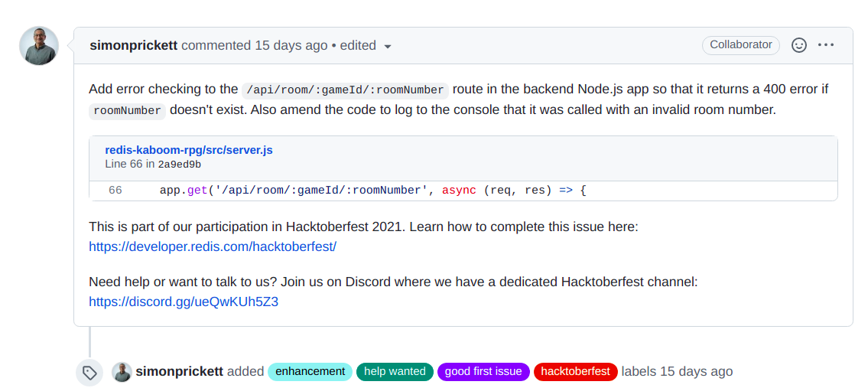Select the good first issue label
Image resolution: width=868 pixels, height=388 pixels.
[x=483, y=371]
